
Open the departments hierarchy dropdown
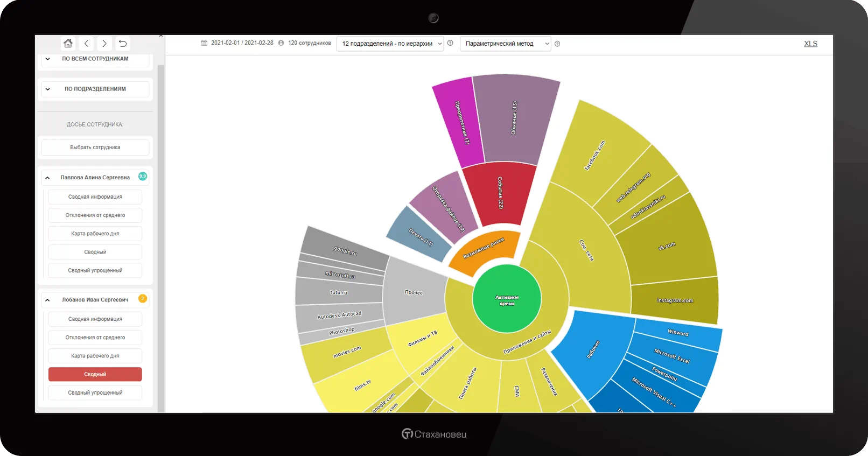click(x=390, y=44)
